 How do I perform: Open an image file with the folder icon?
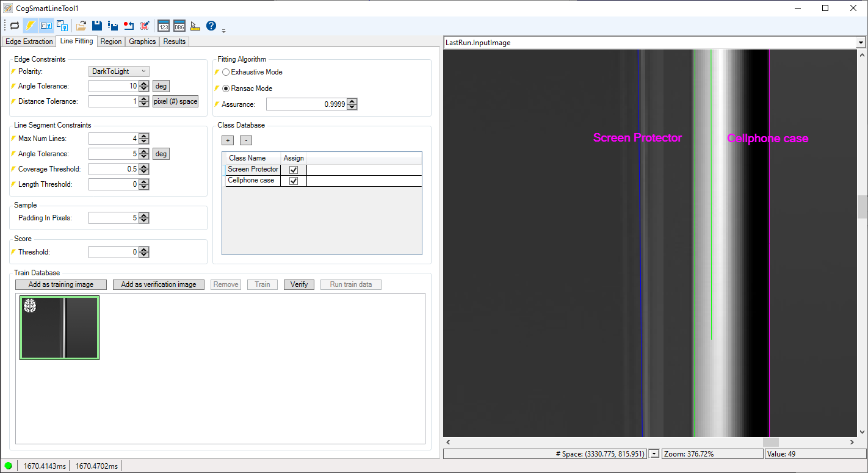click(x=81, y=26)
